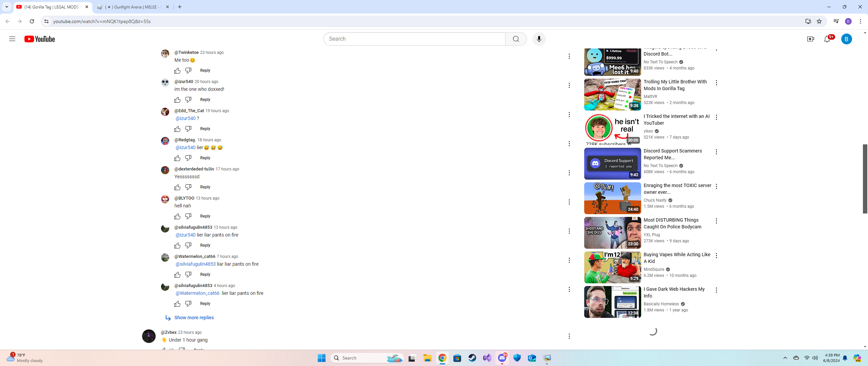Image resolution: width=868 pixels, height=366 pixels.
Task: Expand Show more replies
Action: click(x=194, y=318)
